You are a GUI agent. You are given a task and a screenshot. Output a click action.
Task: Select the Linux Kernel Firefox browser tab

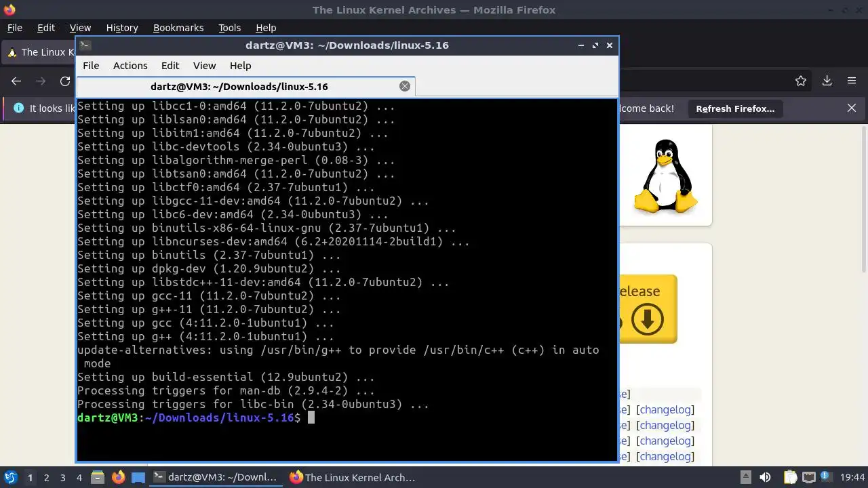click(39, 52)
